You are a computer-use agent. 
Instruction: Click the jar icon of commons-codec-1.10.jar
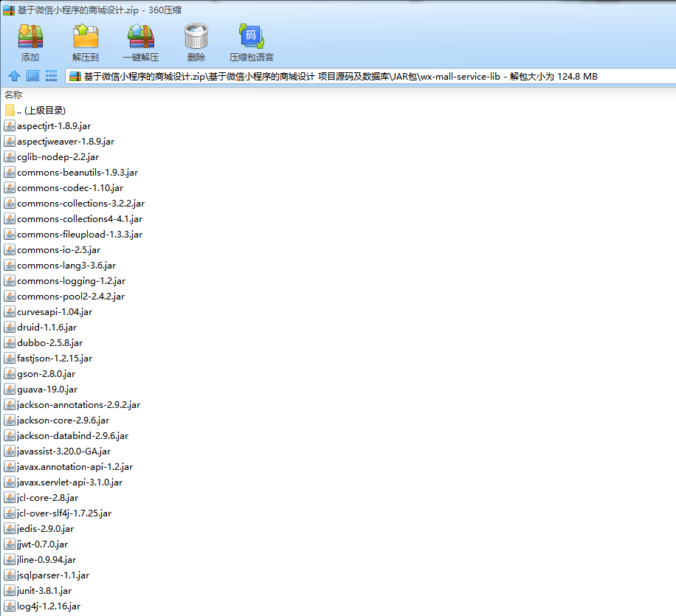coord(10,188)
